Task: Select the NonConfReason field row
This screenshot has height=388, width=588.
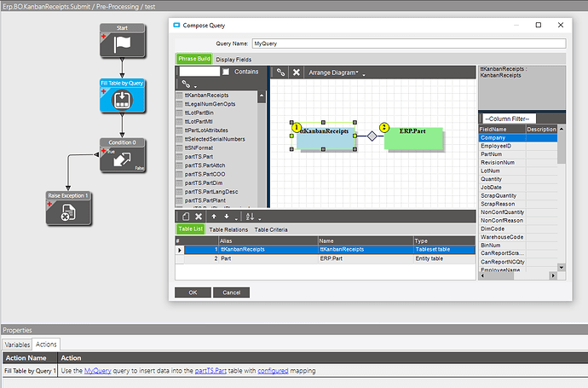Action: (x=518, y=220)
